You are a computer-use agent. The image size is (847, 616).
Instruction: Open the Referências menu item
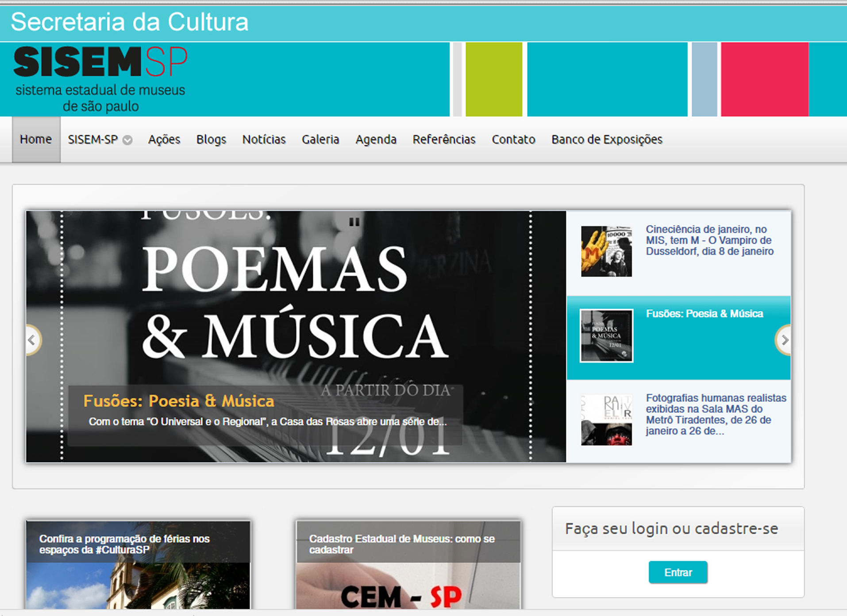point(444,139)
